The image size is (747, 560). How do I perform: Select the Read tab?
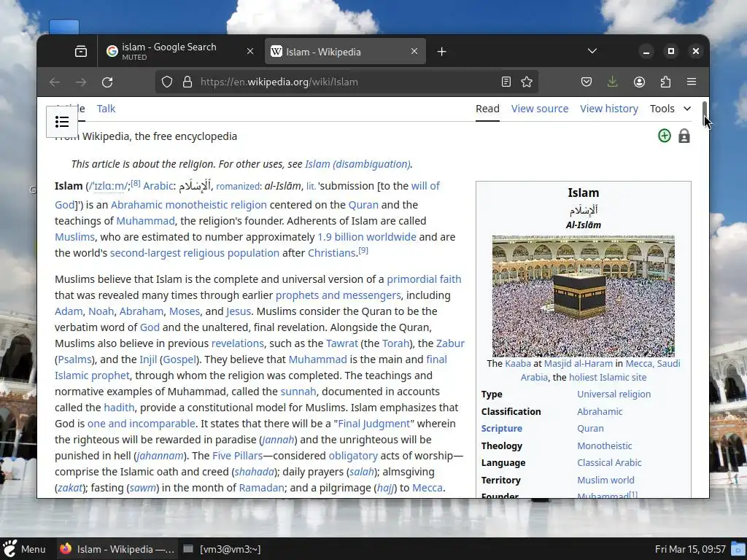(x=487, y=109)
